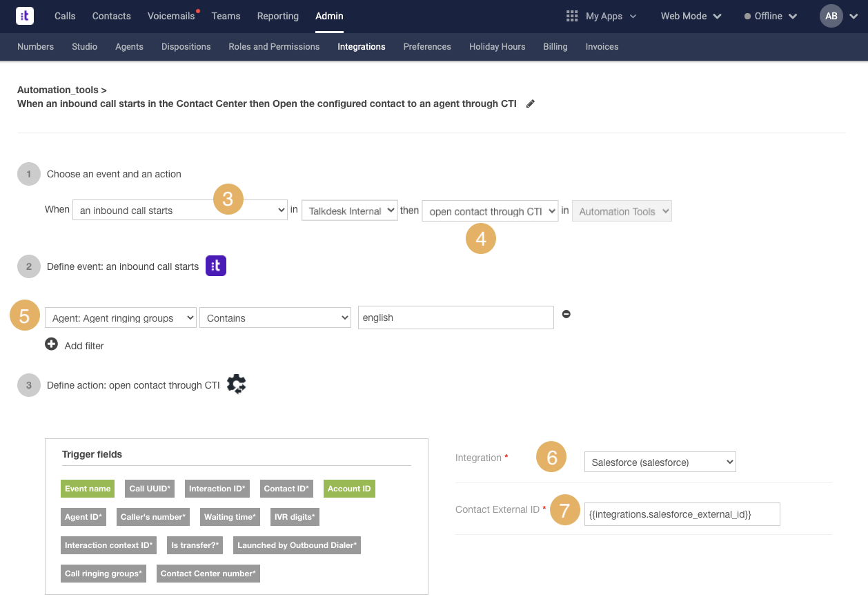Screen dimensions: 868x606
Task: Open the My Apps grid icon
Action: point(571,16)
